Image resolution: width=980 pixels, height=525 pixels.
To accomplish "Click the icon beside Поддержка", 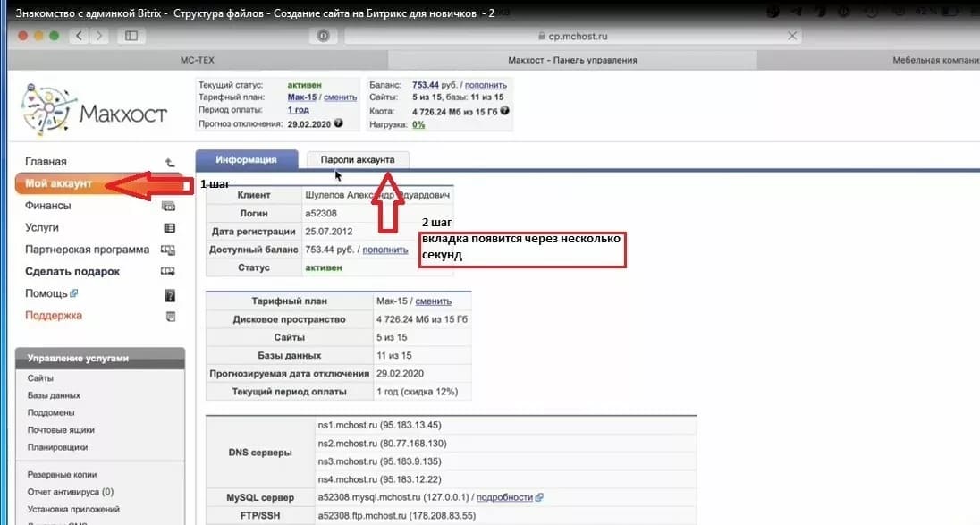I will tap(170, 317).
